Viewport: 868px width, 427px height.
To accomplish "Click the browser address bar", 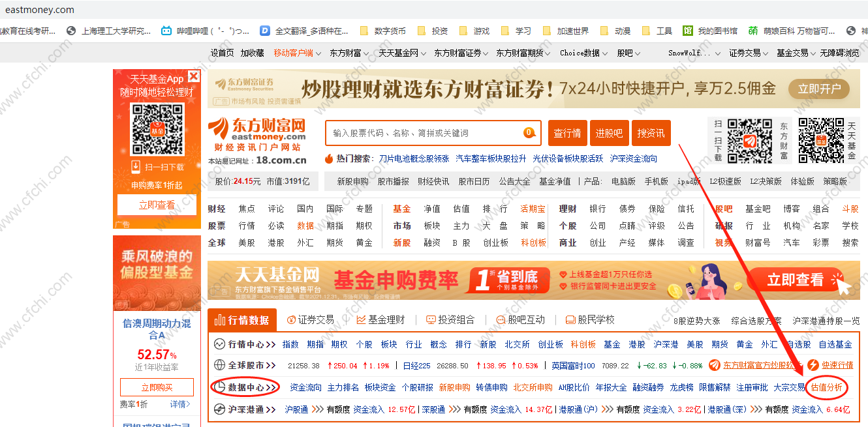I will (x=434, y=10).
